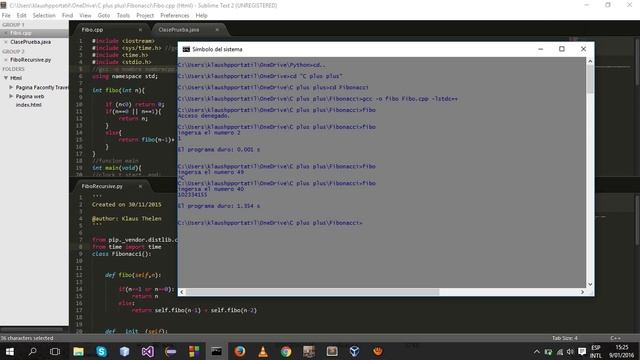The height and width of the screenshot is (360, 640).
Task: Open taskbar search magnifier
Action: [x=32, y=351]
